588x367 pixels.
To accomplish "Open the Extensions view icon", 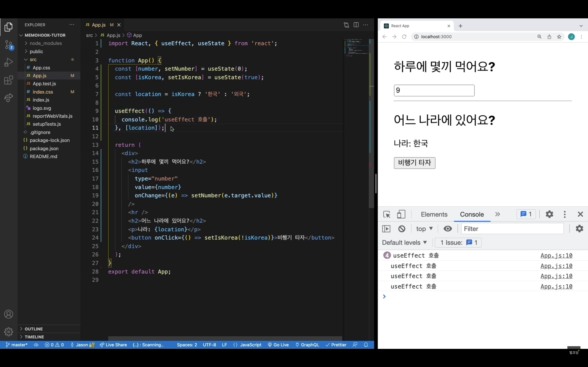I will [x=9, y=80].
